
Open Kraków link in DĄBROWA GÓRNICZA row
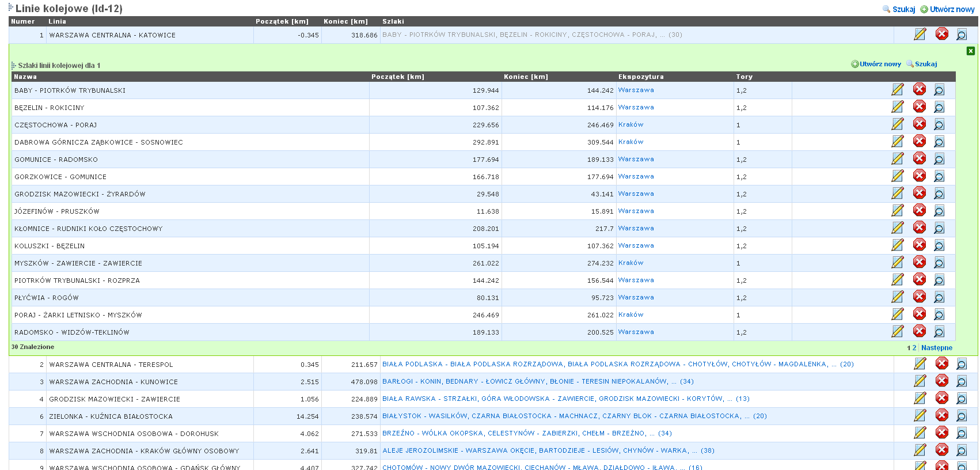click(630, 142)
